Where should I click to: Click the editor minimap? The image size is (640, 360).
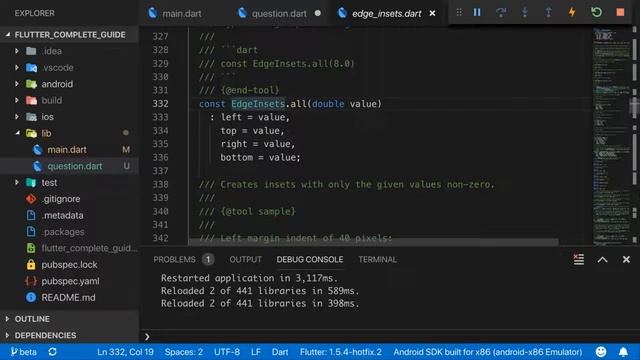click(611, 136)
